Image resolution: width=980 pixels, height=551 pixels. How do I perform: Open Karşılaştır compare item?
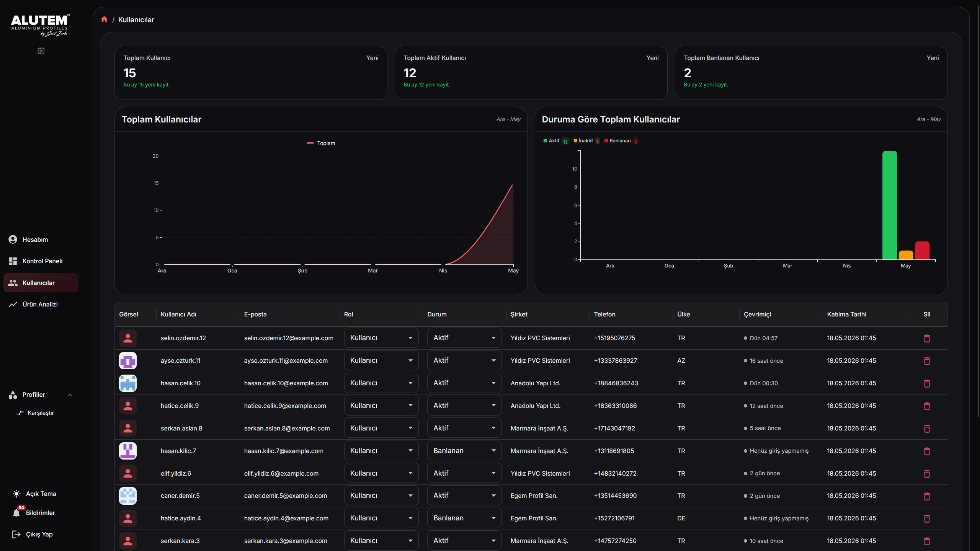pyautogui.click(x=37, y=413)
